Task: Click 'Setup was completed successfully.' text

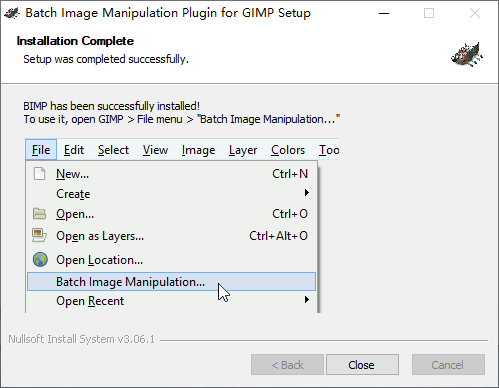Action: click(106, 59)
